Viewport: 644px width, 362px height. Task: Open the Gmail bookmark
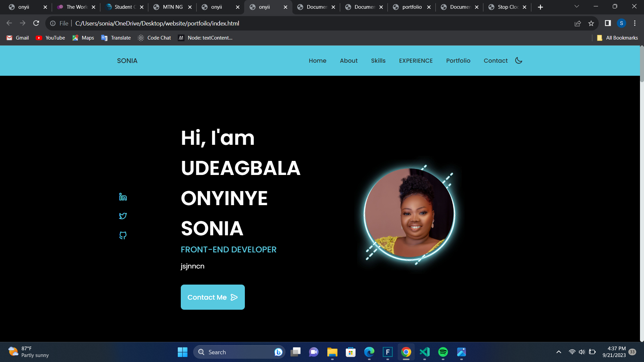click(x=18, y=38)
